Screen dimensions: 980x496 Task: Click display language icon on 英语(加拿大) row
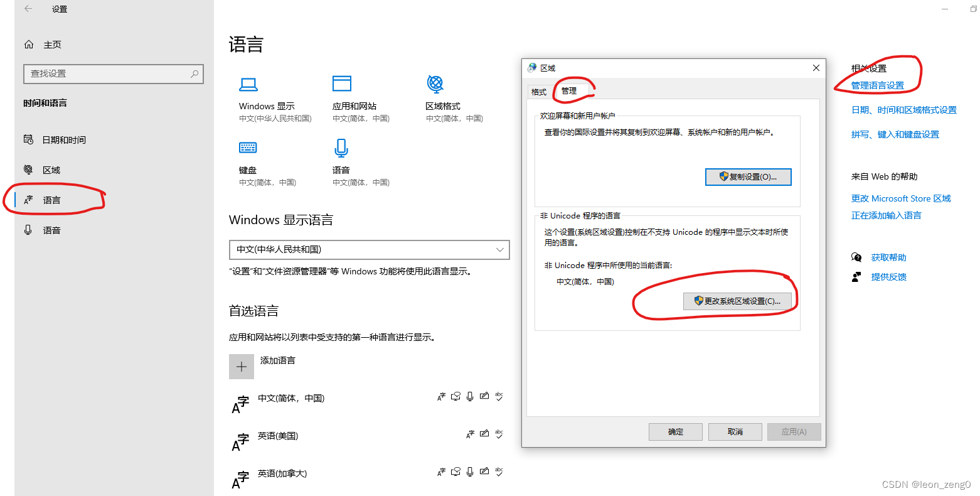(x=442, y=472)
